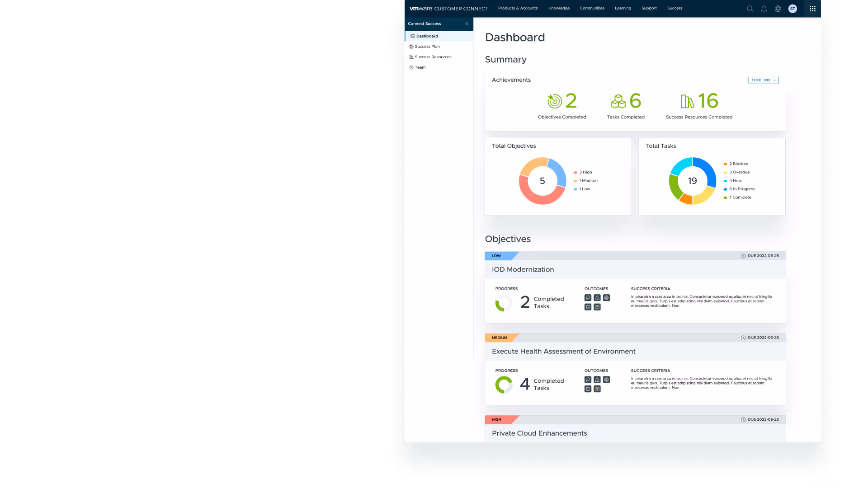Open the language globe icon in header
The image size is (868, 488).
(x=778, y=9)
